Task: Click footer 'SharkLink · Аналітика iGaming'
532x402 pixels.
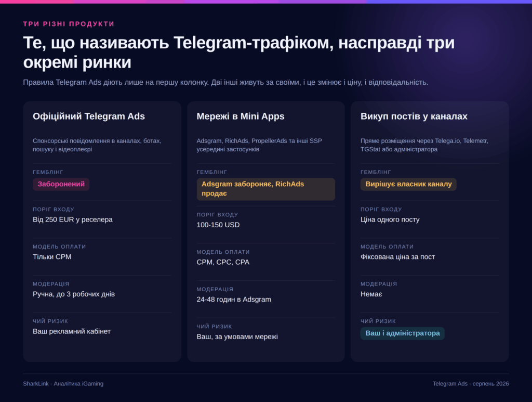Action: coord(63,384)
